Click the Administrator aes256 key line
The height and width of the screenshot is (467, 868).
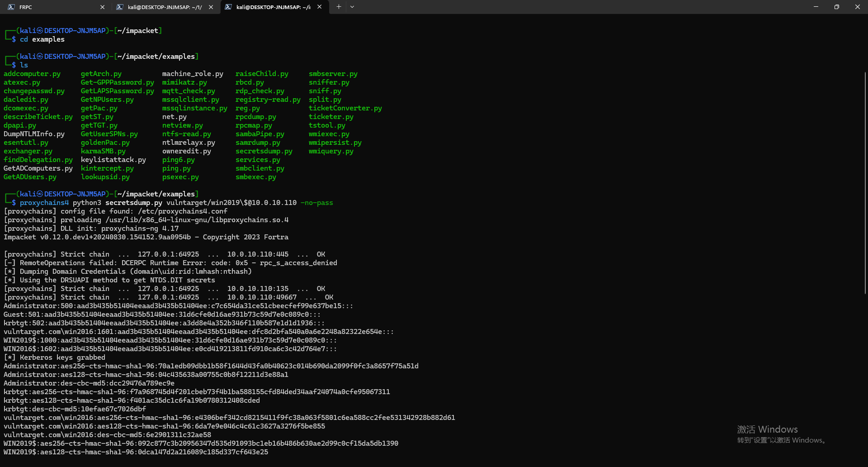click(211, 366)
